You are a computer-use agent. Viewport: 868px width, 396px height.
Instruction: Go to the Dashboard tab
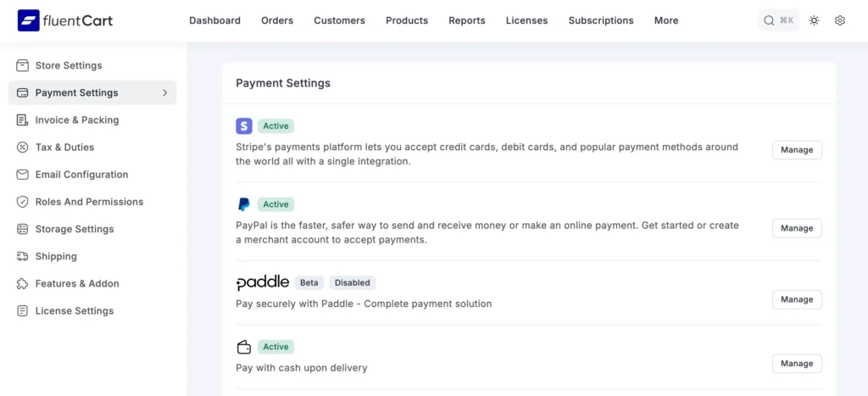(x=214, y=20)
